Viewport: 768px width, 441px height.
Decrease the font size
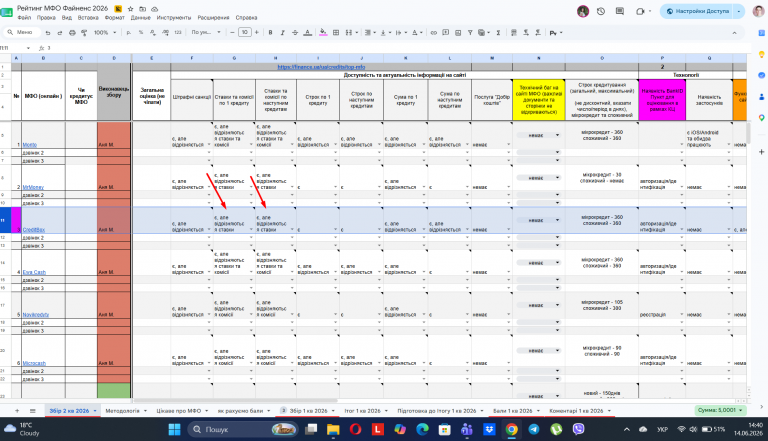tap(233, 32)
